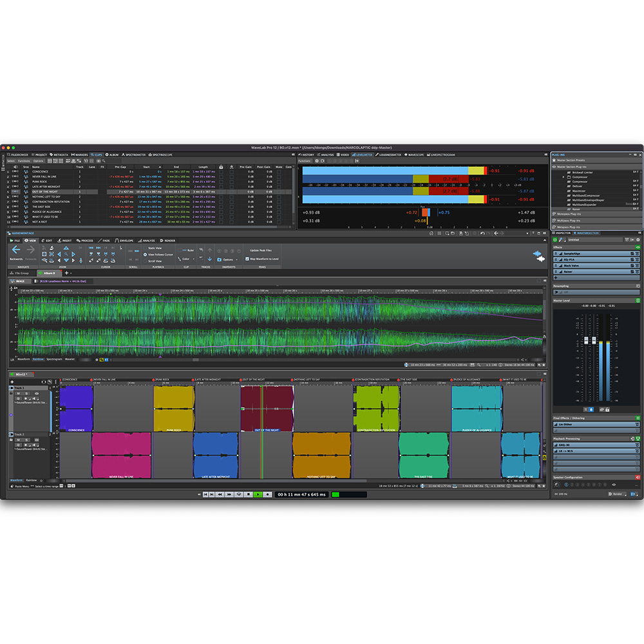Click the Backwards navigation arrow in View ribbon
The width and height of the screenshot is (644, 644).
coord(15,249)
